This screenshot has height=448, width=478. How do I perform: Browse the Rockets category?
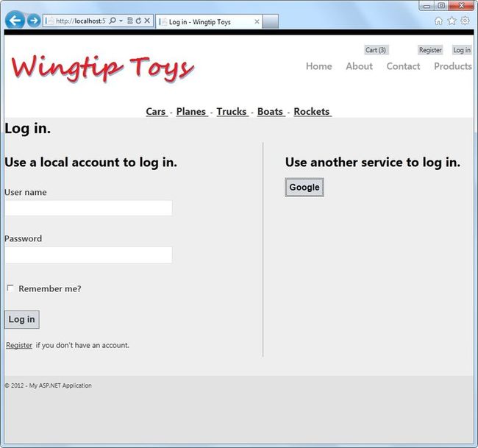[x=312, y=112]
